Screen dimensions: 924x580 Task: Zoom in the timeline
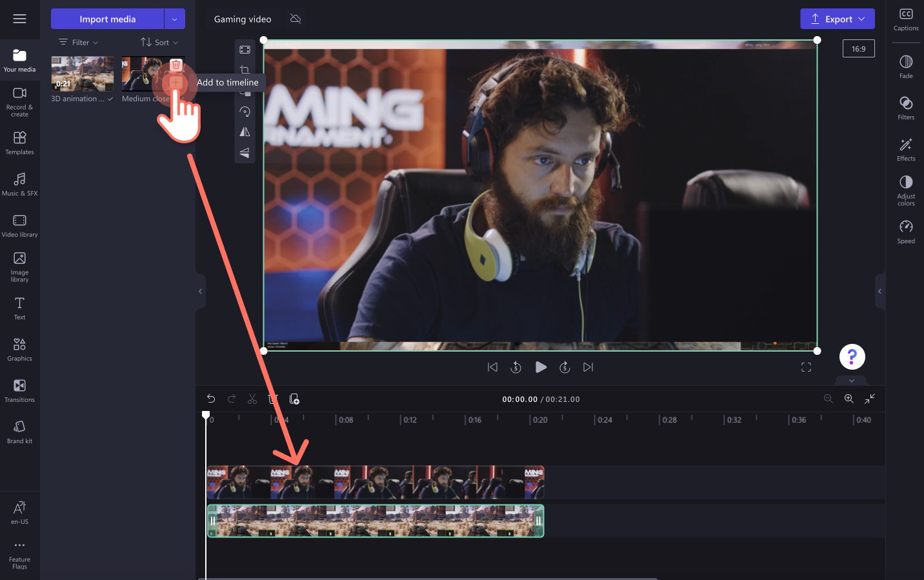[x=849, y=399]
